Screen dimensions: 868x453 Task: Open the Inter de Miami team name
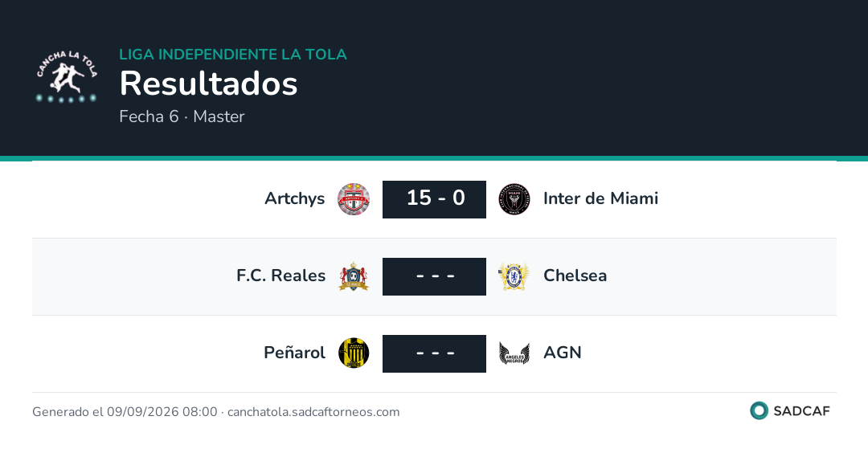point(600,198)
